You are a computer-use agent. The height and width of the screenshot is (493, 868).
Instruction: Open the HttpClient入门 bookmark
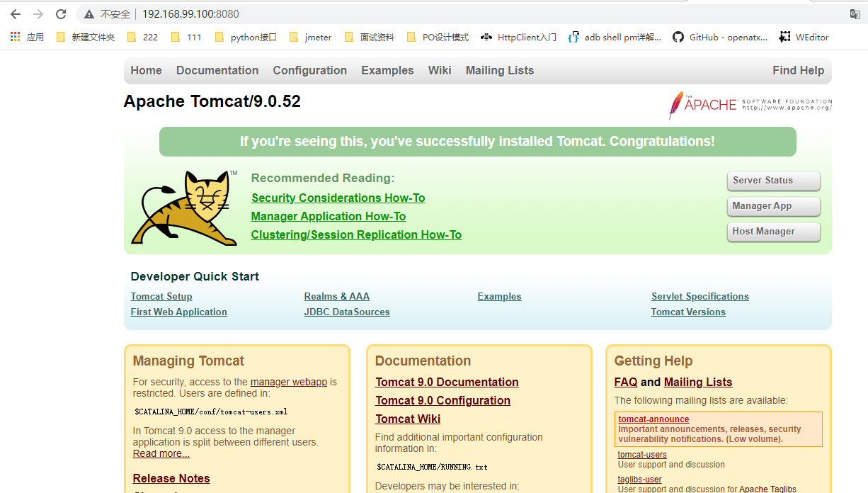[519, 38]
